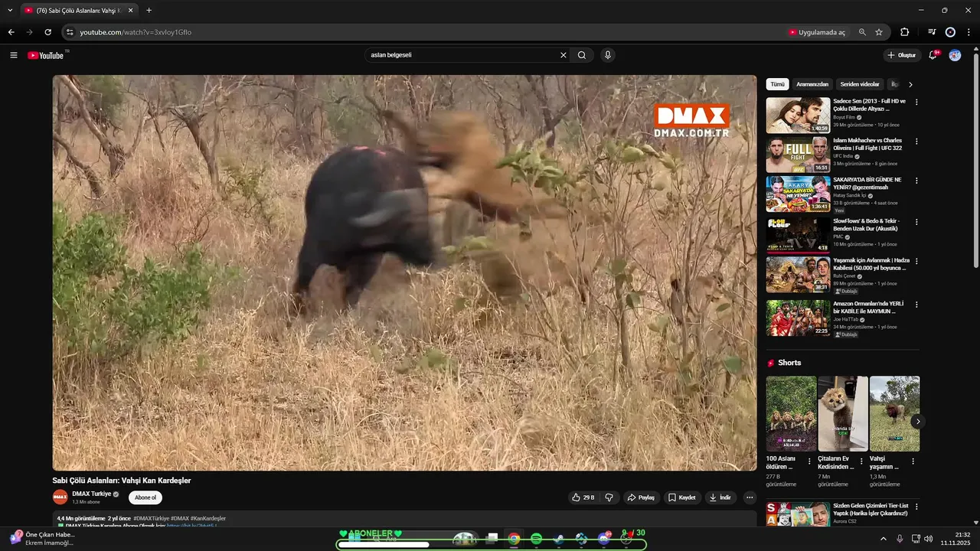Show hidden system tray icons chevron

(x=883, y=539)
